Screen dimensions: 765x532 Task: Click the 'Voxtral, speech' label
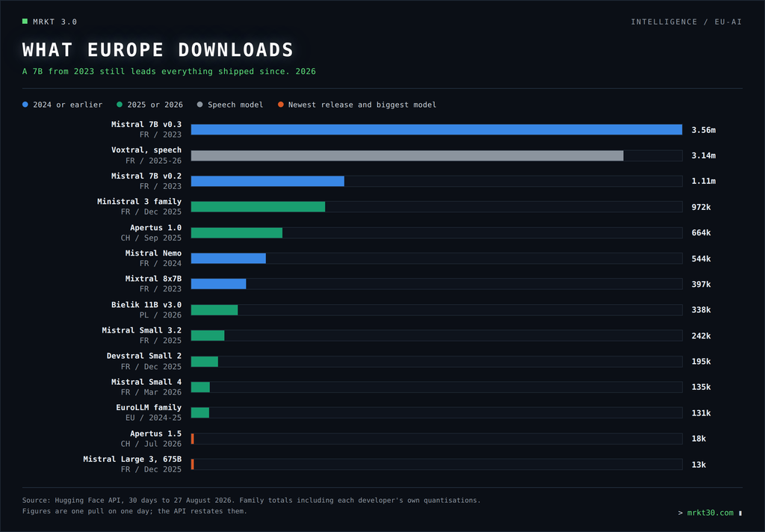tap(146, 150)
